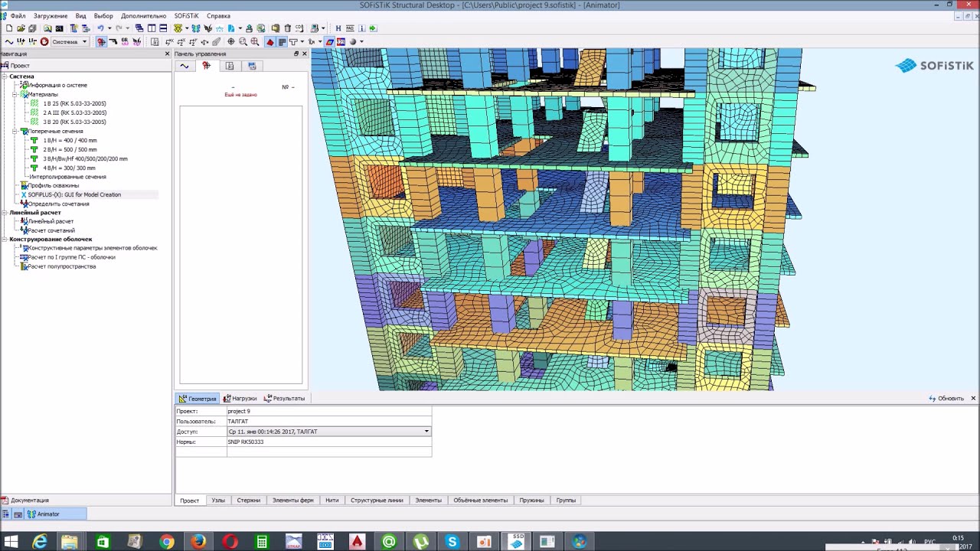Image resolution: width=980 pixels, height=551 pixels.
Task: Click the Undo arrow icon
Action: click(100, 28)
